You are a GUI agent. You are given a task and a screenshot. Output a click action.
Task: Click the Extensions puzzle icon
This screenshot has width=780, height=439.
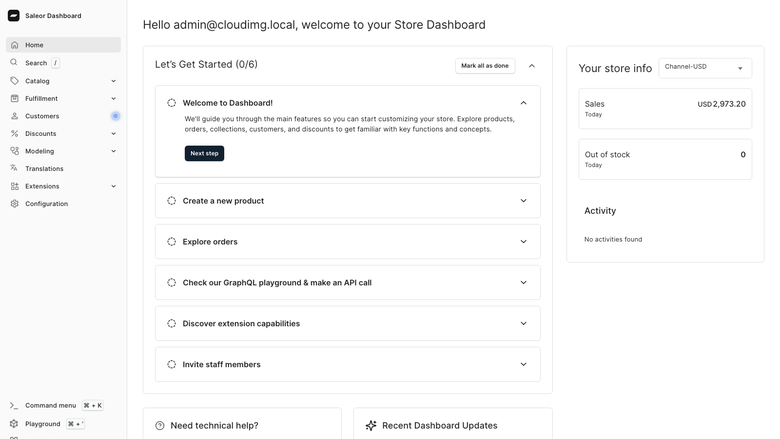tap(14, 186)
